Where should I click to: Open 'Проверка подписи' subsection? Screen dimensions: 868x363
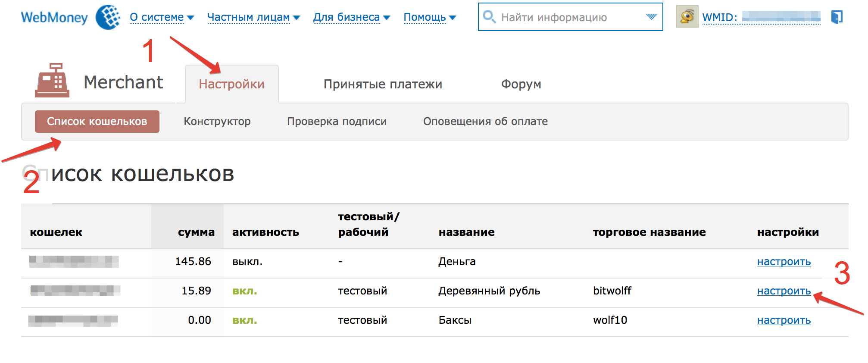337,122
